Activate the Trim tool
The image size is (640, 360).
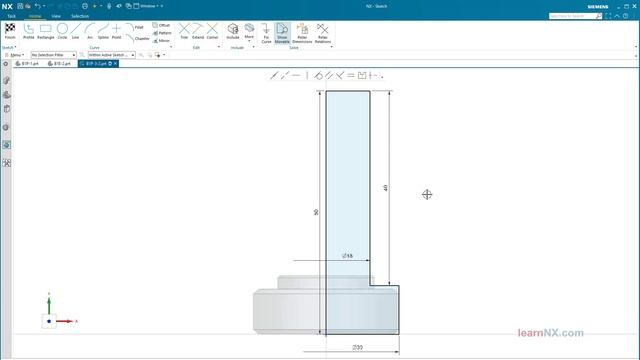point(184,31)
